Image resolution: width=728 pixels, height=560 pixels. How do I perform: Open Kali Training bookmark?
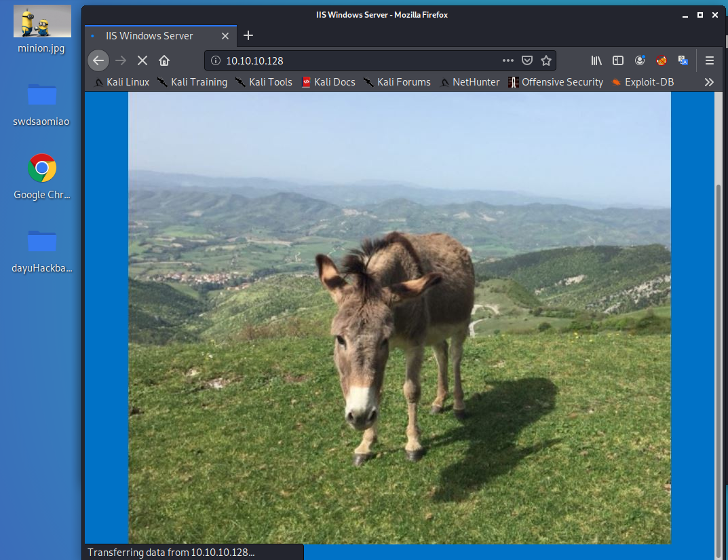click(x=192, y=82)
